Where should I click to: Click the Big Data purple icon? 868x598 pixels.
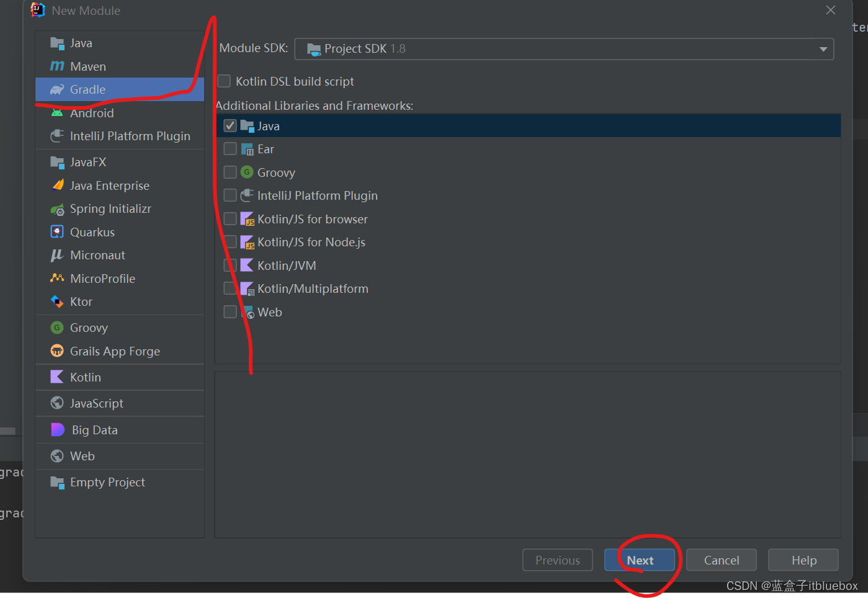tap(58, 429)
